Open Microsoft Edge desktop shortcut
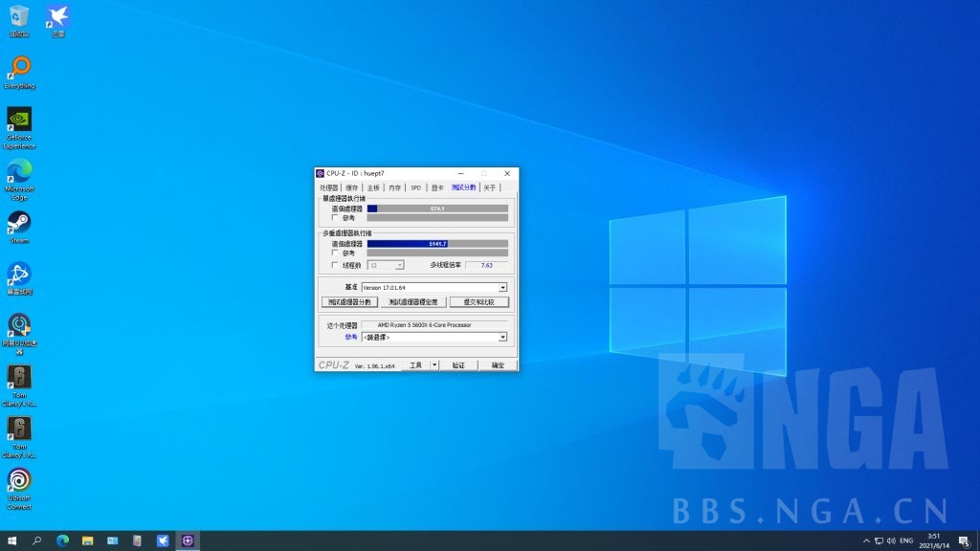This screenshot has height=551, width=980. pos(19,171)
